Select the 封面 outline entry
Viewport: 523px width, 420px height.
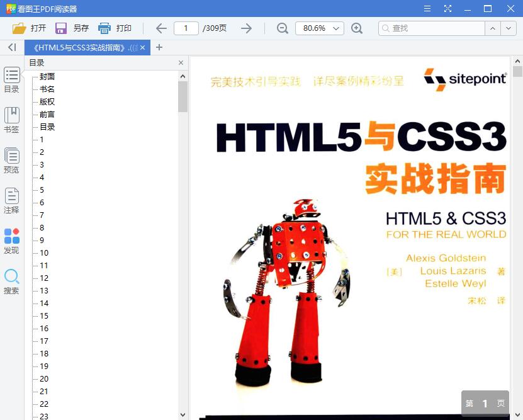click(47, 77)
